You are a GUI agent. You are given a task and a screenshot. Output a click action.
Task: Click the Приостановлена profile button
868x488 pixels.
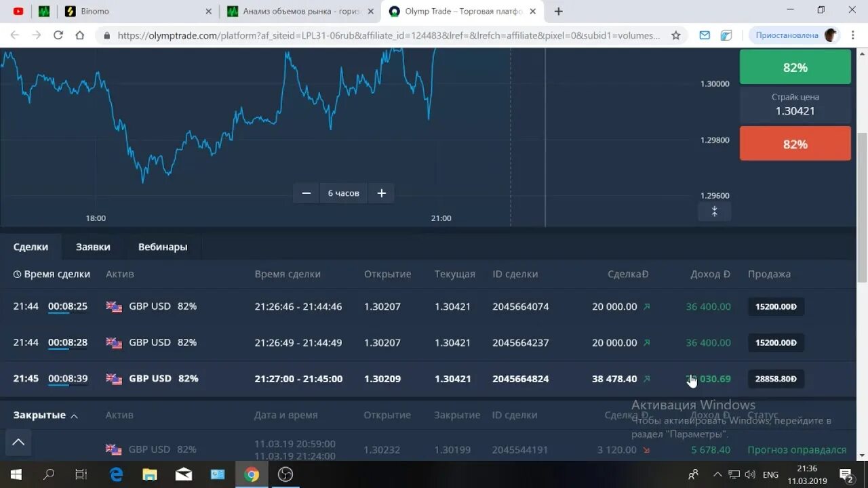coord(795,35)
